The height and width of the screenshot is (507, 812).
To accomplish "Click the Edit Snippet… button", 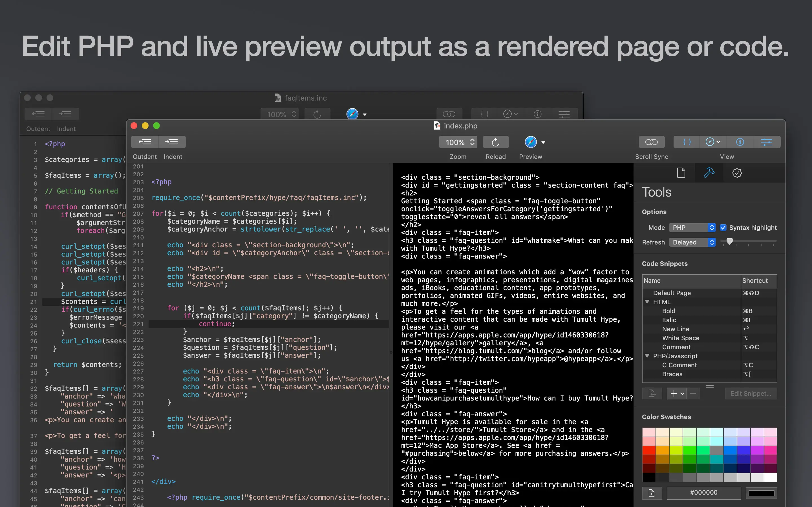I will click(751, 393).
